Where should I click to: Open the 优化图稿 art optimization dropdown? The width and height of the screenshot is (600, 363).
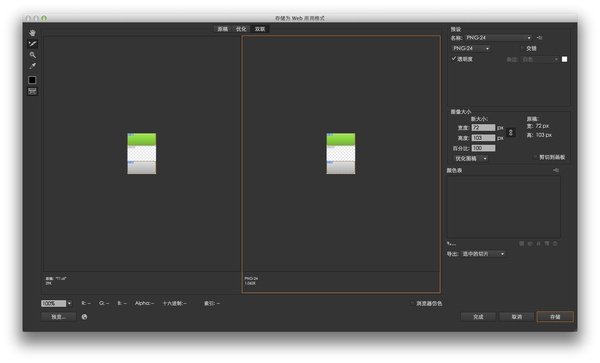tap(470, 158)
